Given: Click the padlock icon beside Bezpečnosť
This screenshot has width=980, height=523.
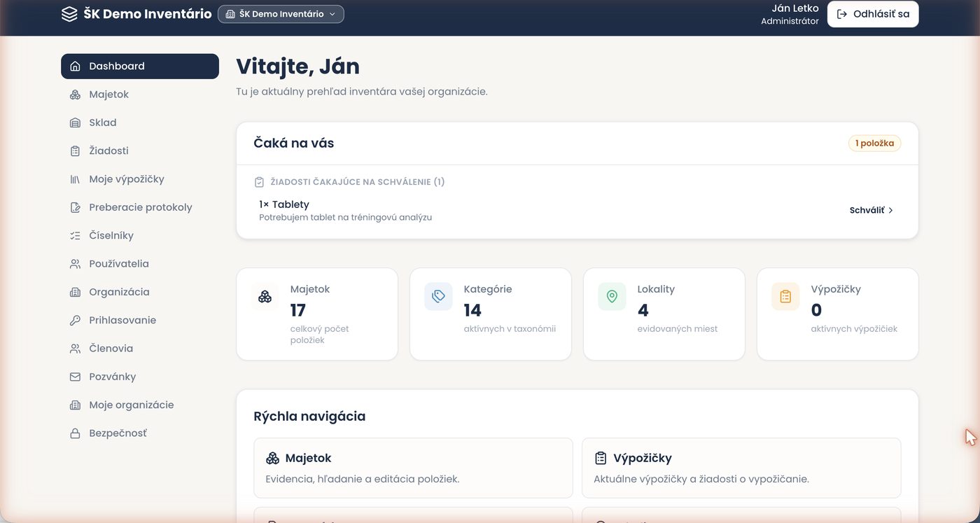Looking at the screenshot, I should click(x=75, y=433).
